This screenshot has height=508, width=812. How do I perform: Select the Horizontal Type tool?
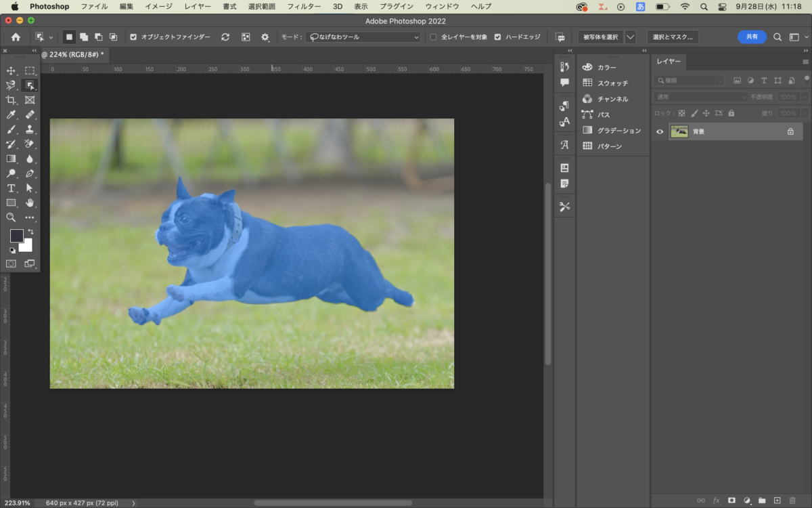click(x=11, y=188)
